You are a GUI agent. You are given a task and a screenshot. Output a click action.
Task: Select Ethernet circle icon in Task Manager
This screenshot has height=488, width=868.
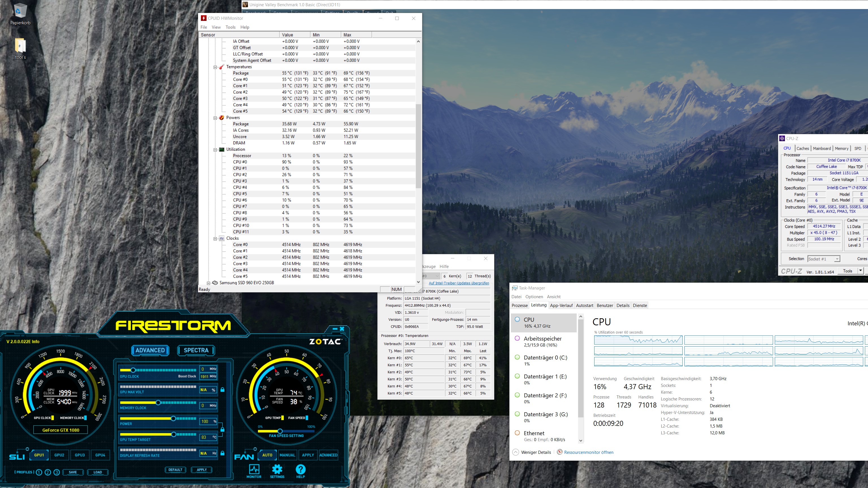pos(517,433)
